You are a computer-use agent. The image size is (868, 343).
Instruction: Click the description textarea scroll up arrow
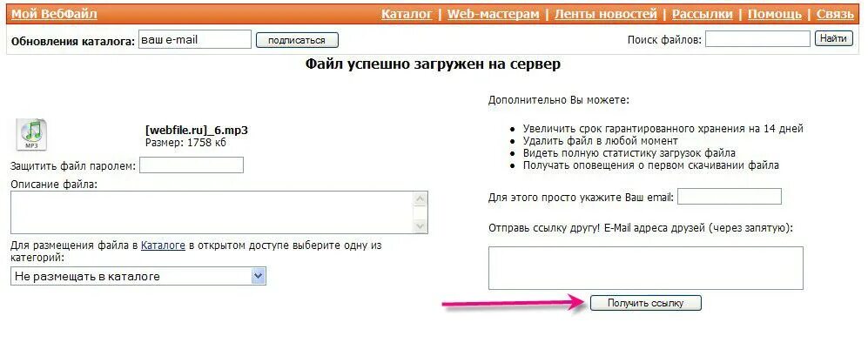[x=421, y=198]
